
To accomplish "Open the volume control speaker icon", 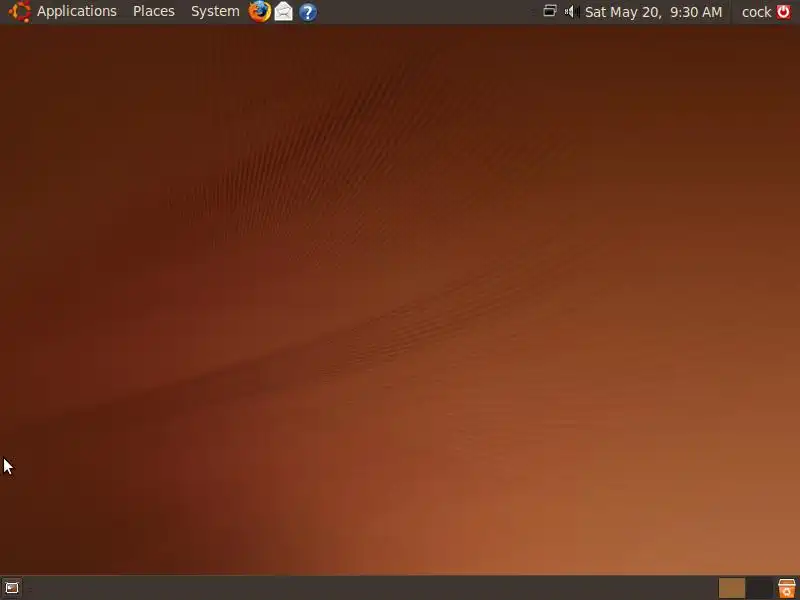I will 571,11.
